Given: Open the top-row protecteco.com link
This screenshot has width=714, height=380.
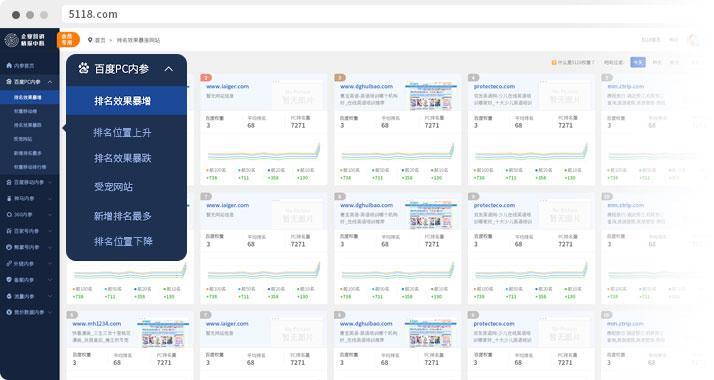Looking at the screenshot, I should 494,86.
